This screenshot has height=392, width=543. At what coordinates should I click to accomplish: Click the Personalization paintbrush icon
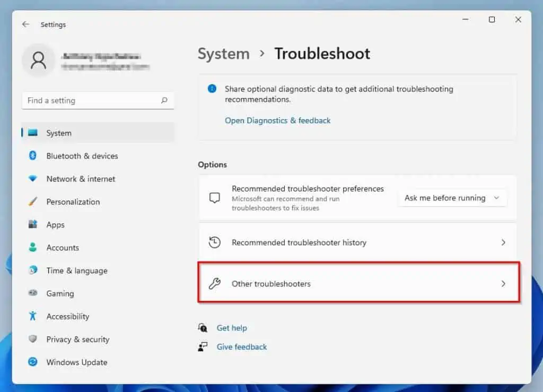pyautogui.click(x=33, y=202)
